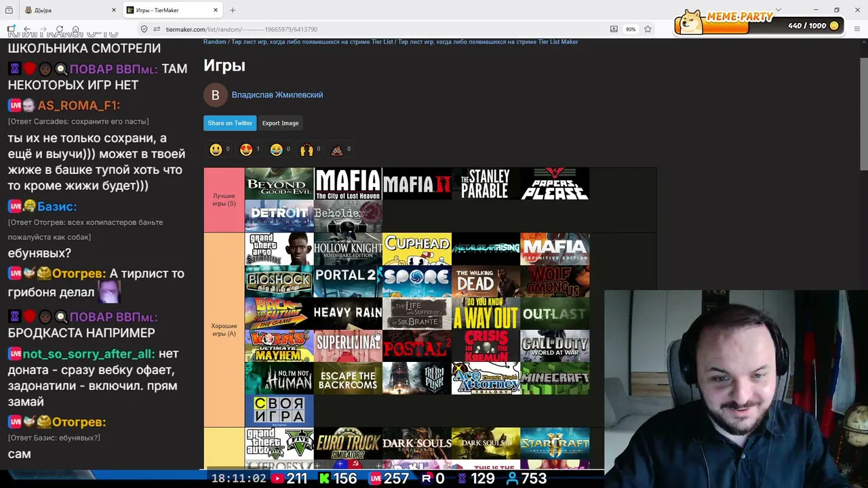Click the Crisis in the Kremlin thumbnail

pos(486,346)
